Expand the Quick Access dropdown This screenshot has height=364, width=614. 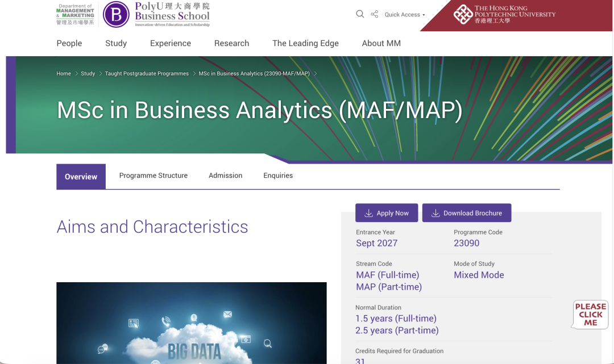click(x=405, y=14)
